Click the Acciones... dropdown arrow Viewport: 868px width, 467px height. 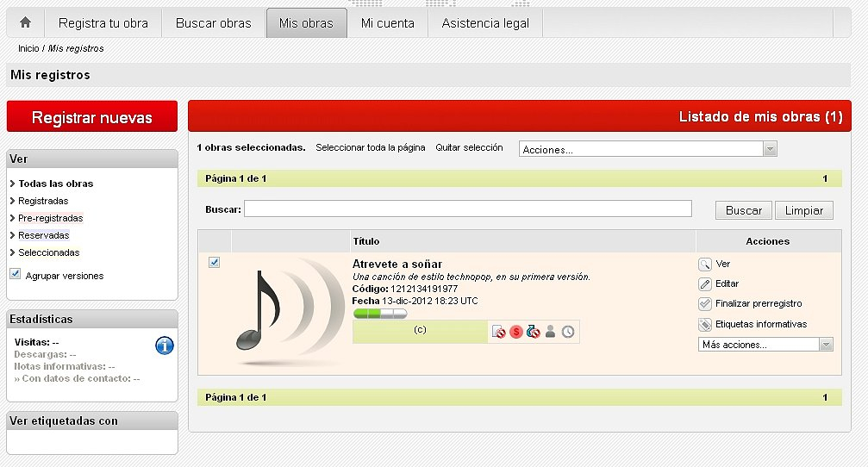coord(770,149)
